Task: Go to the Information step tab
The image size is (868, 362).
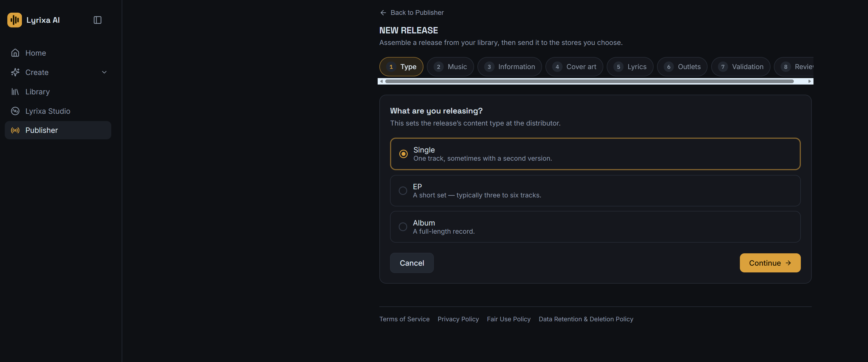Action: (x=509, y=67)
